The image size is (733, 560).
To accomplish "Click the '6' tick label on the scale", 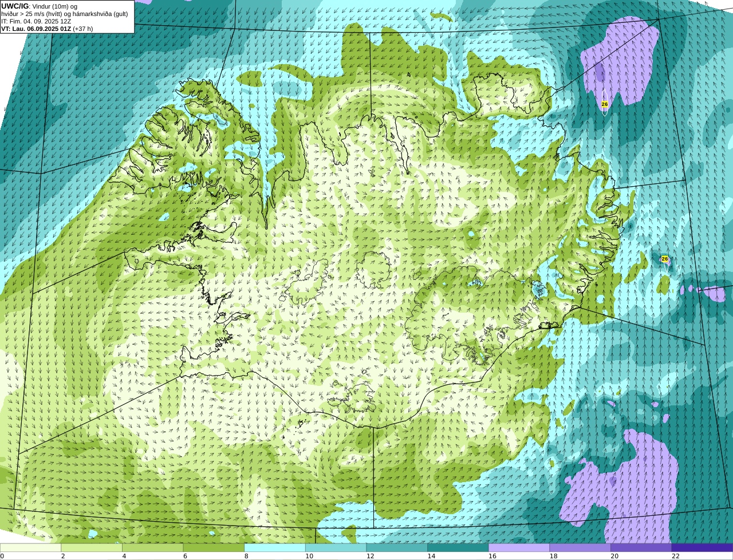I will (186, 556).
